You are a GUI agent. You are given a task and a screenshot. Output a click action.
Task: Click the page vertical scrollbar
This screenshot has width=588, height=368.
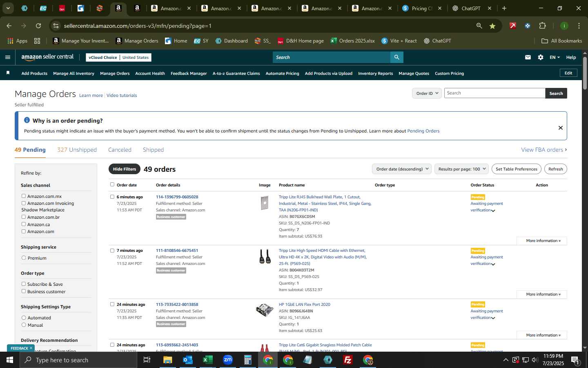(x=585, y=74)
